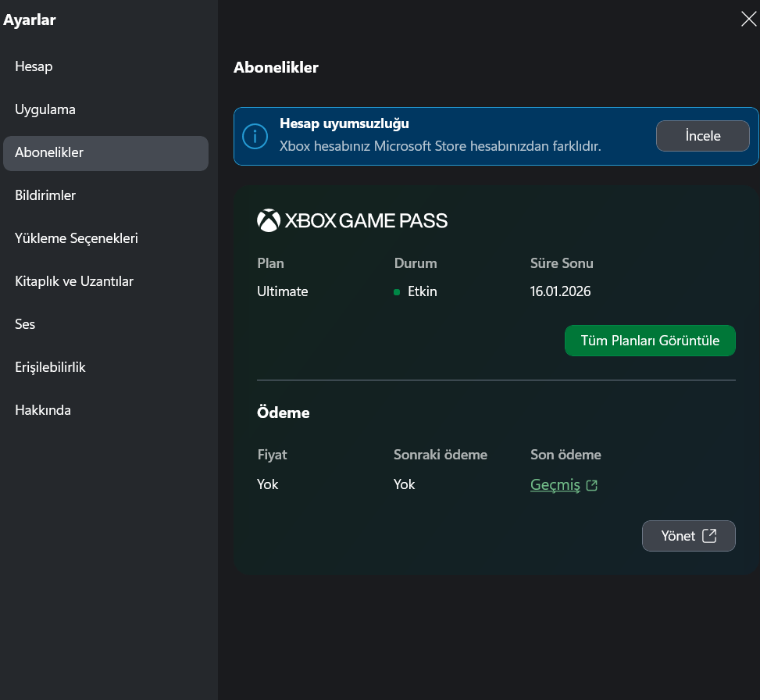The width and height of the screenshot is (760, 700).
Task: Open the Hesap settings section
Action: point(105,66)
